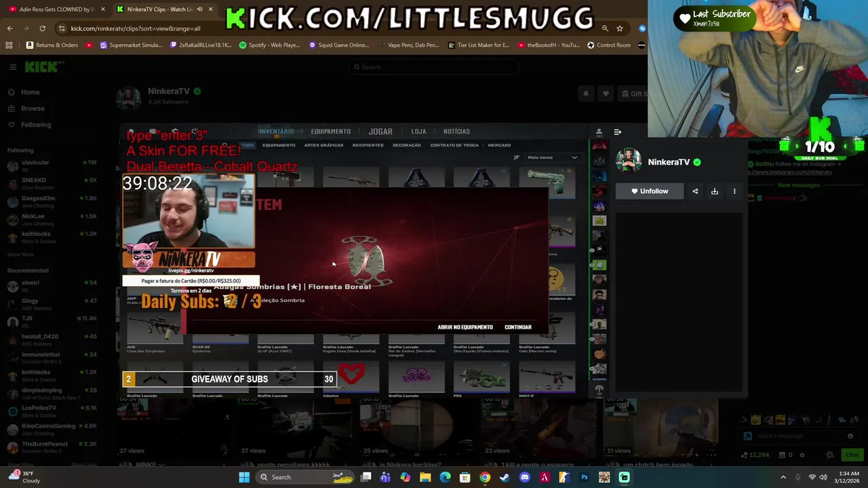Open Task View from the taskbar
This screenshot has height=488, width=868.
point(366,477)
